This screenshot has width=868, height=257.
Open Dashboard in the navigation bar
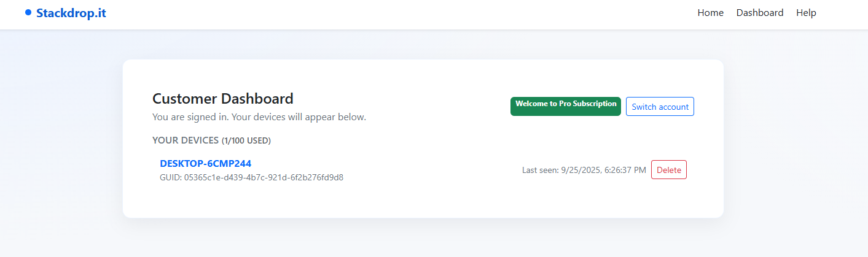click(759, 13)
